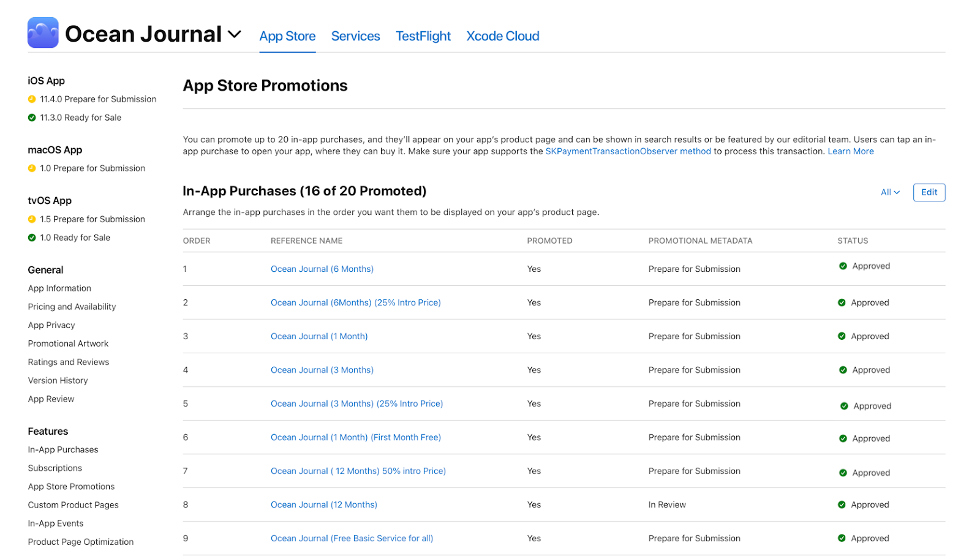Open the Xcode Cloud tab

coord(503,36)
